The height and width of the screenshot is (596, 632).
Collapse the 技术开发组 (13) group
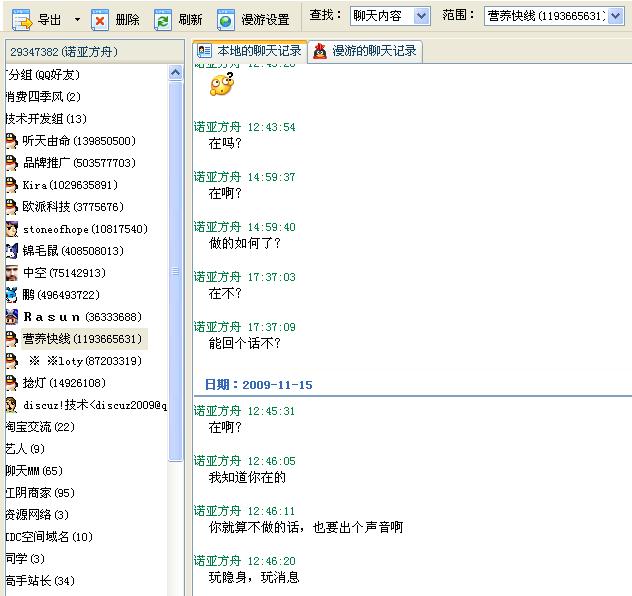[46, 118]
